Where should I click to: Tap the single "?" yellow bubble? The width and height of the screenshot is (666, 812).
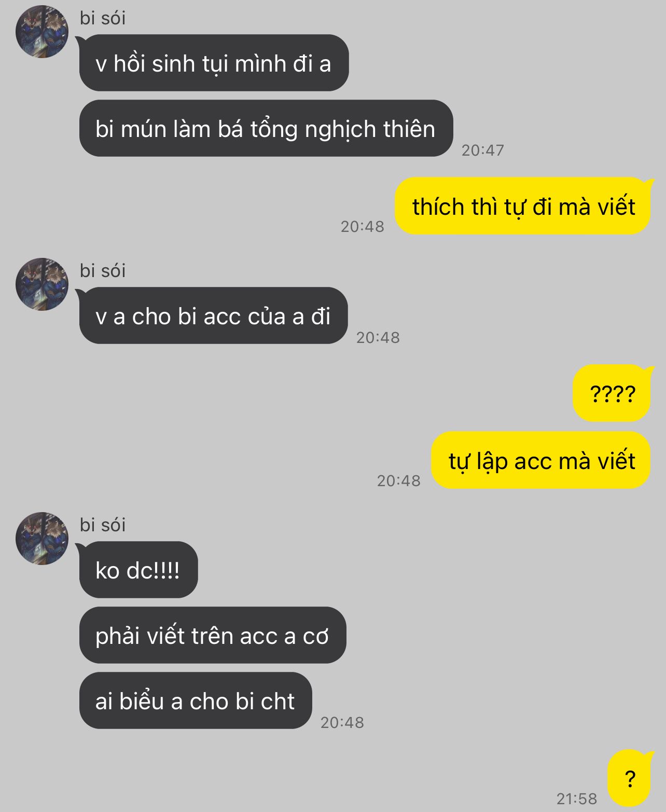click(629, 778)
